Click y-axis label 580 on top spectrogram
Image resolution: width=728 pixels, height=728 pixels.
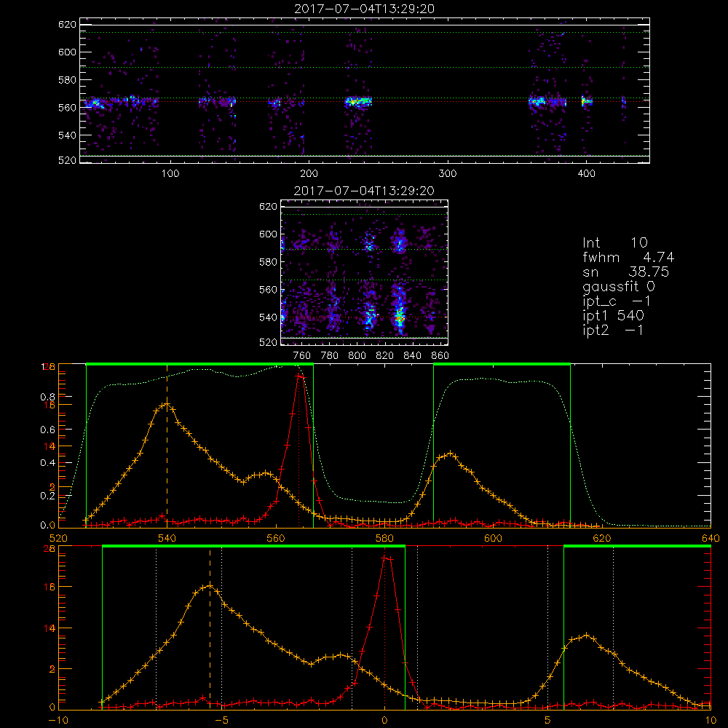click(67, 80)
